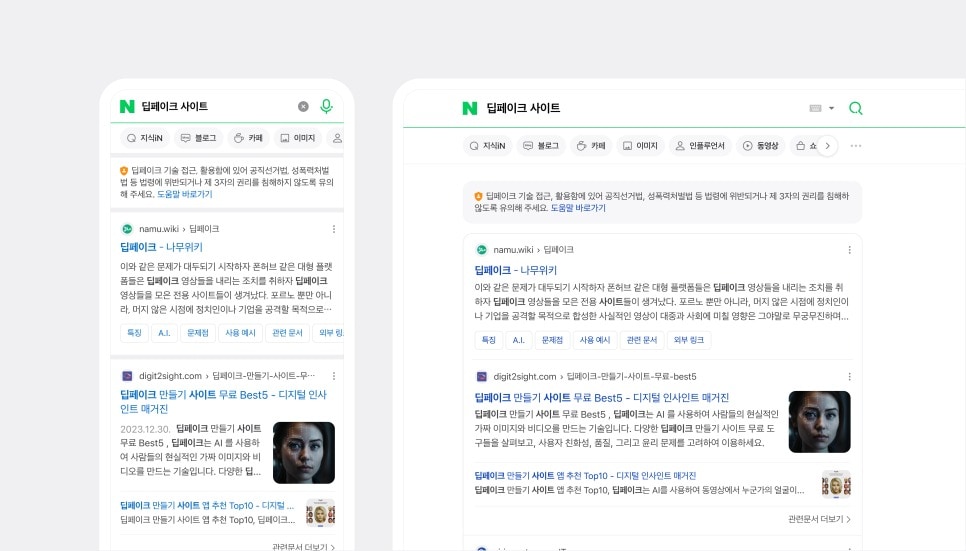This screenshot has width=966, height=551.
Task: Click the 문제점 chip in mobile result
Action: coord(198,333)
